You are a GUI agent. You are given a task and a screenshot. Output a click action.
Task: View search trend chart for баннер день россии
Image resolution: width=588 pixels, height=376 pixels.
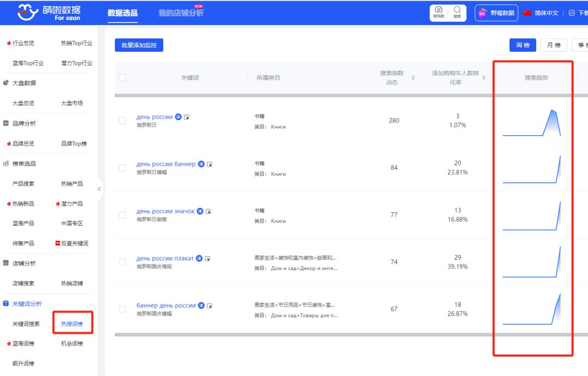[532, 309]
